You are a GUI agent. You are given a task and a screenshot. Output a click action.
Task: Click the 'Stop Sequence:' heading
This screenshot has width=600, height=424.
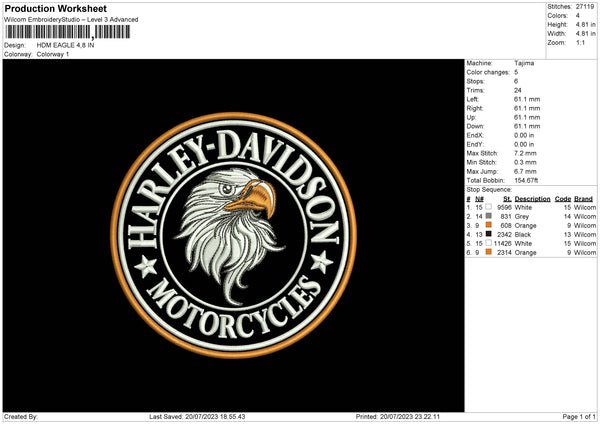[x=489, y=190]
